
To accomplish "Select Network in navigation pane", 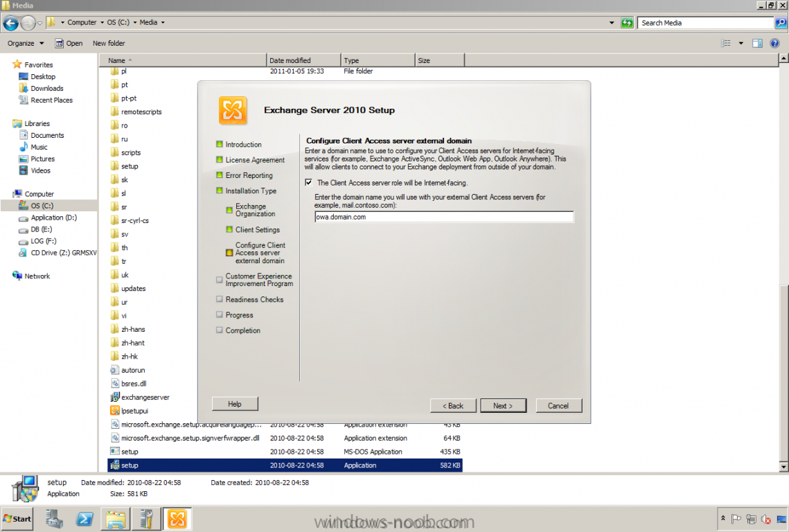I will (x=31, y=276).
